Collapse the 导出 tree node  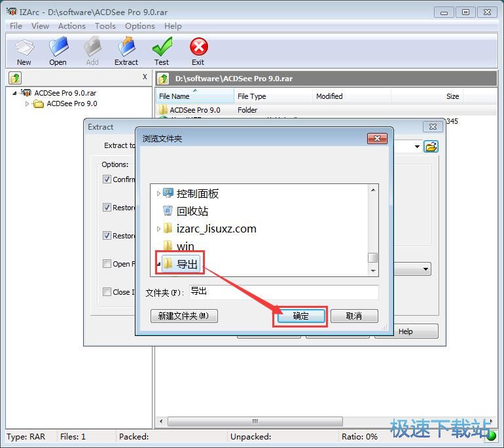tap(158, 264)
